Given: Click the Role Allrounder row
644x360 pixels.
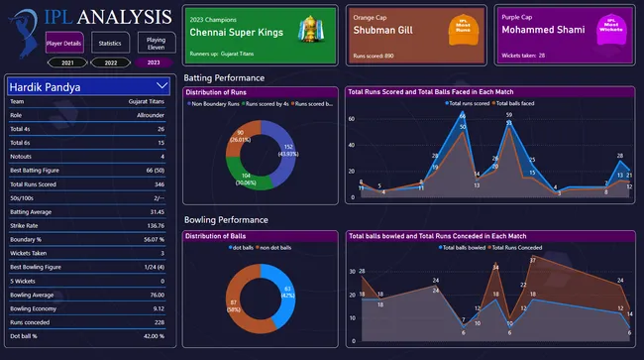Looking at the screenshot, I should tap(87, 115).
